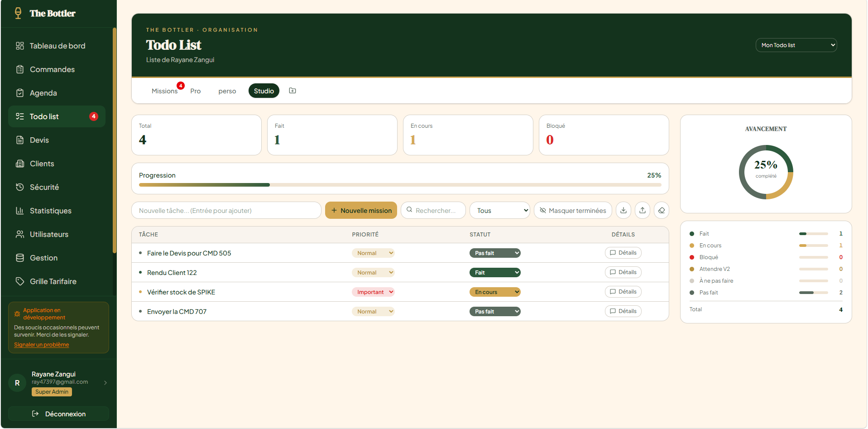Open priority dropdown for Rendu Client 122
Image resolution: width=868 pixels, height=429 pixels.
pyautogui.click(x=373, y=273)
